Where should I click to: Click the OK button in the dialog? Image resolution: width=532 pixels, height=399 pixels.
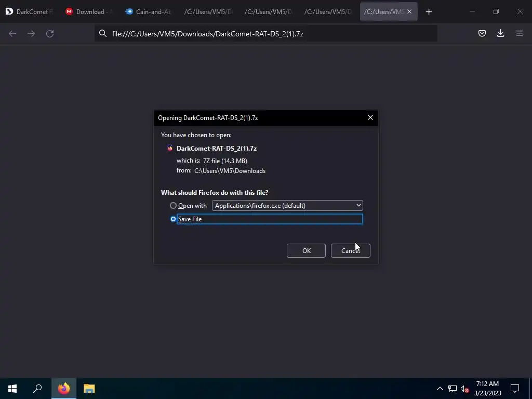coord(306,250)
